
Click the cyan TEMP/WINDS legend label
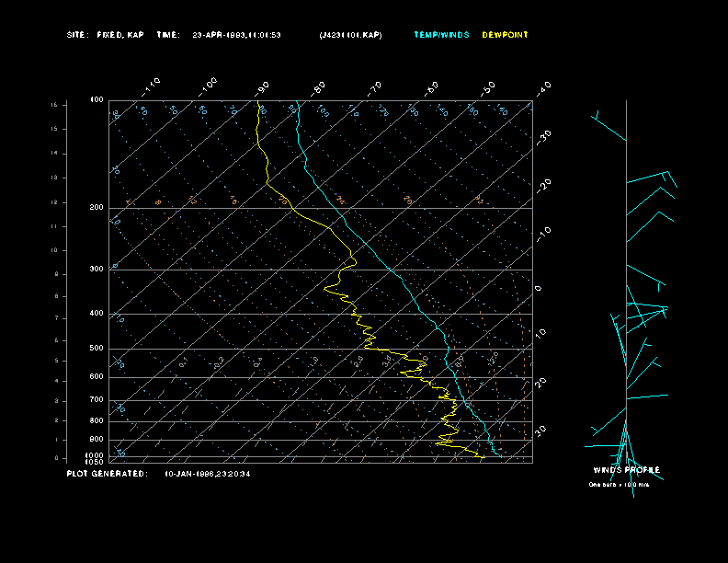click(441, 35)
